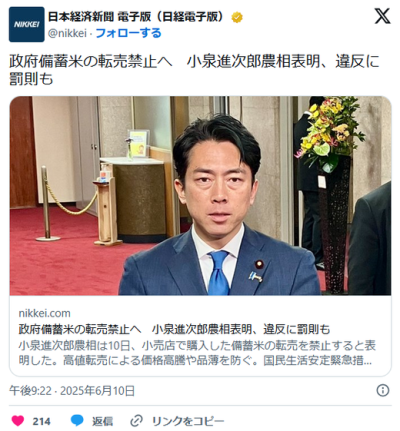Click the tweet headline text

point(194,70)
